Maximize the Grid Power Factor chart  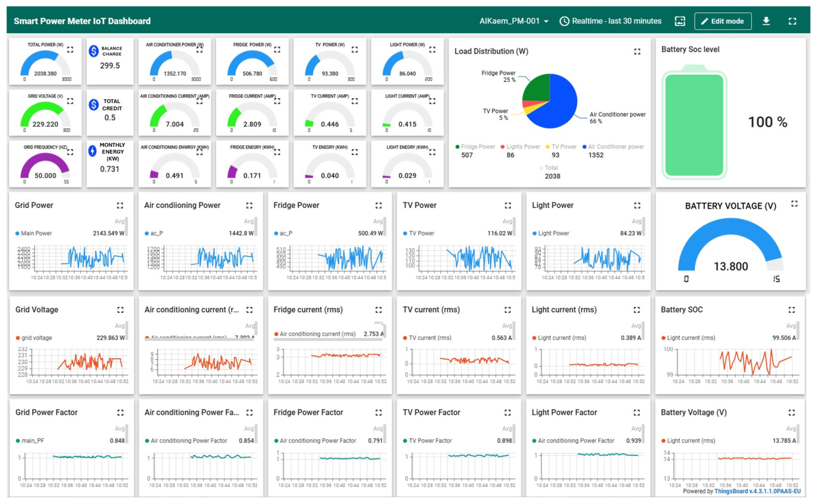pos(120,413)
